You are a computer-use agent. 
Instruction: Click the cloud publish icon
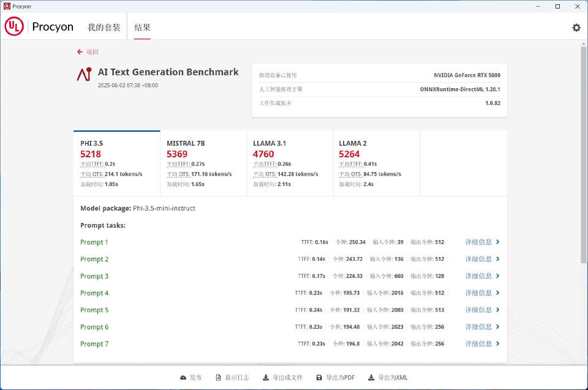tap(183, 378)
